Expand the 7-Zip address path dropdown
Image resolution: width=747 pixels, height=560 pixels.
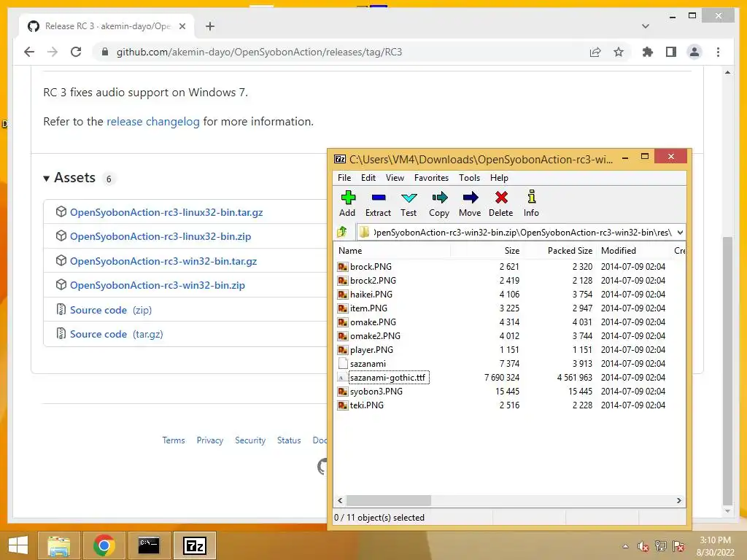680,233
